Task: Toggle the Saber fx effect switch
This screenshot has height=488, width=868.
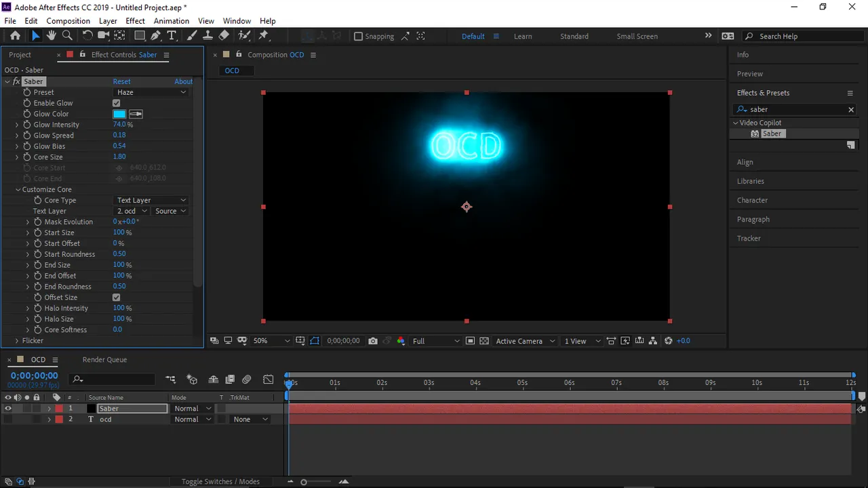Action: pyautogui.click(x=16, y=81)
